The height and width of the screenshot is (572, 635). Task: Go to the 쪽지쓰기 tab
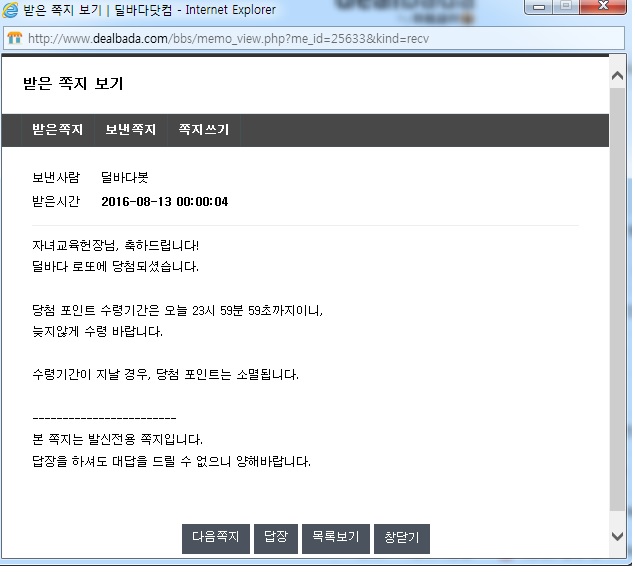[203, 130]
